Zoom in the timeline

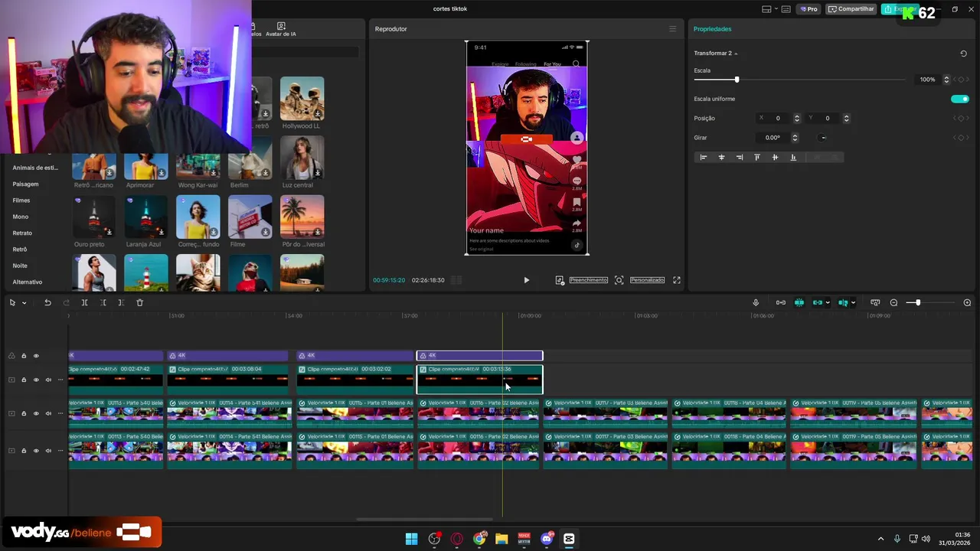(967, 303)
